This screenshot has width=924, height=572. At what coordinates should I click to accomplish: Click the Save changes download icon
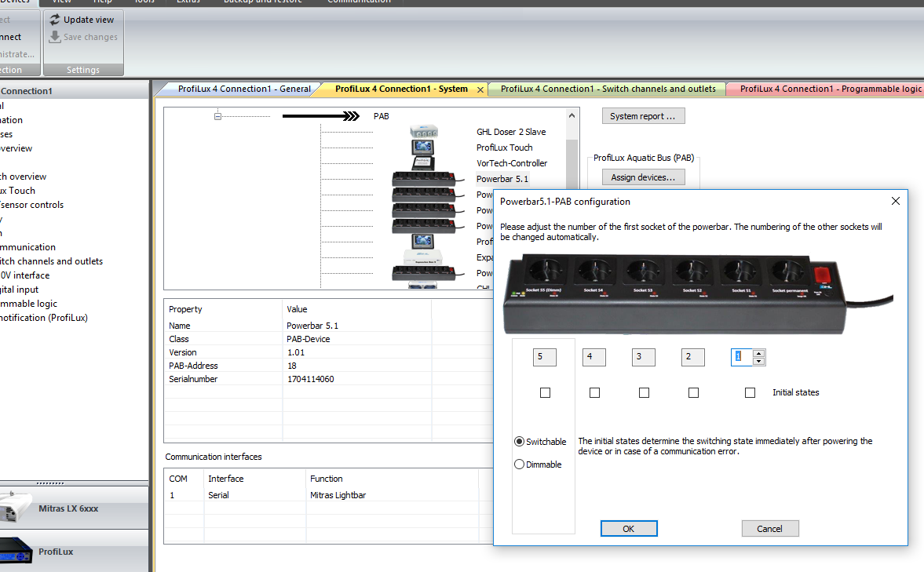pyautogui.click(x=55, y=37)
